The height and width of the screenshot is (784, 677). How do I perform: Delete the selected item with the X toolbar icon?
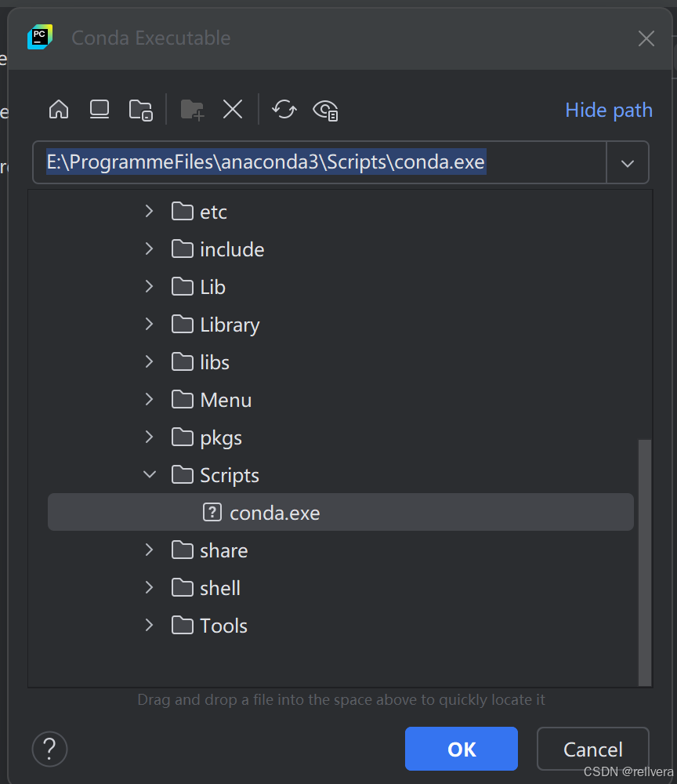[233, 109]
